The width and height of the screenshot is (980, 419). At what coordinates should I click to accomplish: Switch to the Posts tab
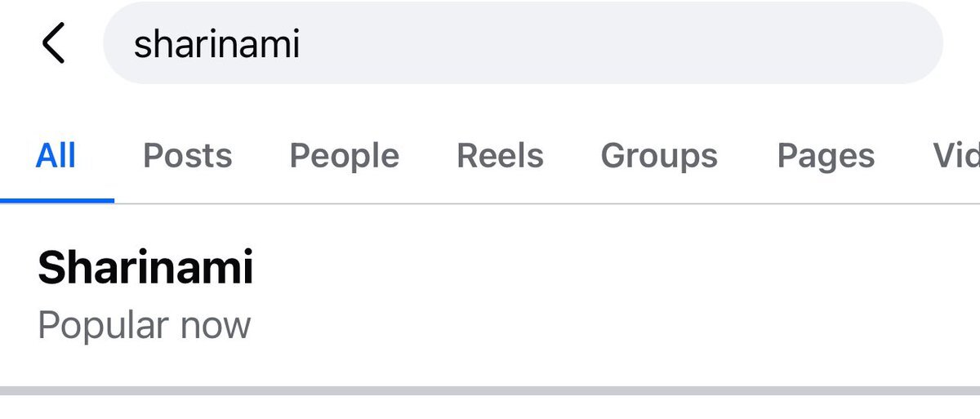pos(187,155)
